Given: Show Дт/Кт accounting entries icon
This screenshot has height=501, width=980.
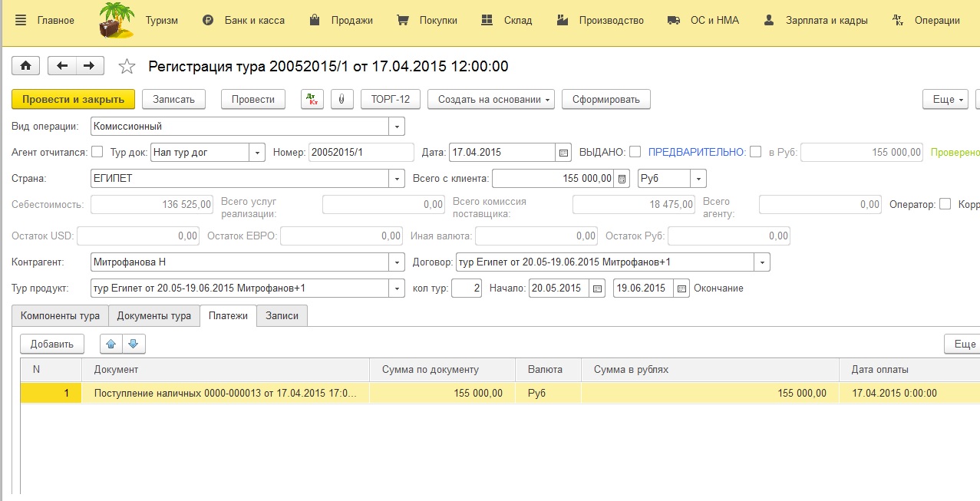Looking at the screenshot, I should coord(312,100).
